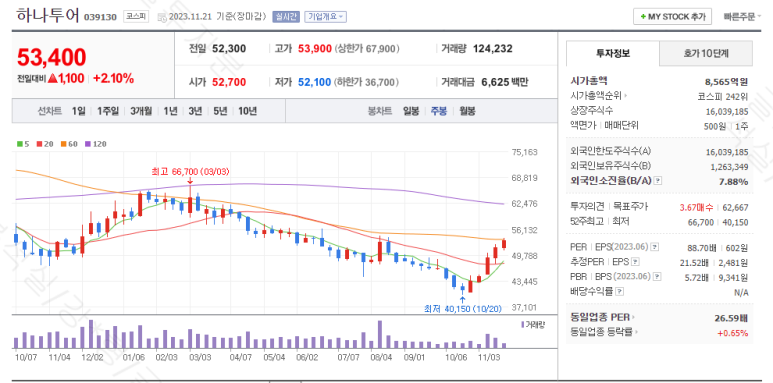Select the 1년 line chart period

click(x=170, y=111)
